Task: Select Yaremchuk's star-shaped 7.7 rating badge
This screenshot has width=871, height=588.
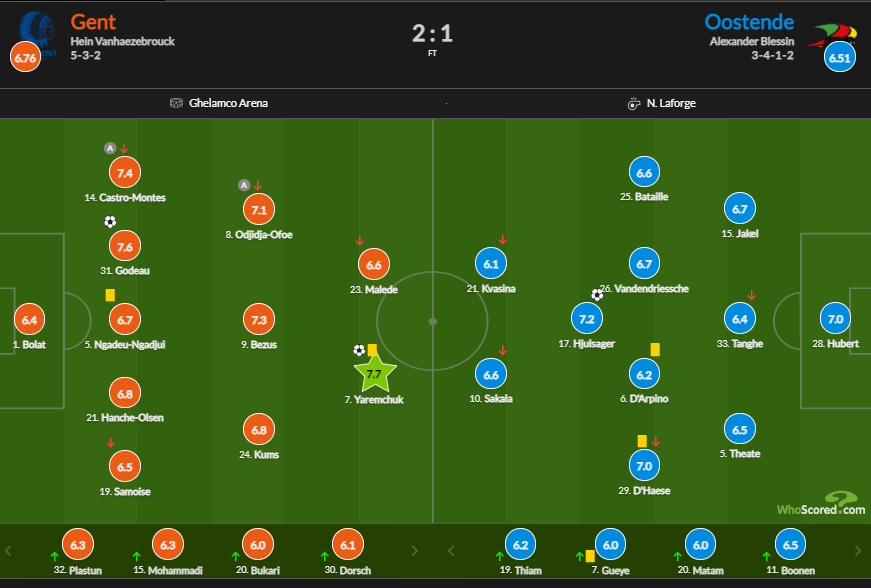Action: [x=374, y=374]
